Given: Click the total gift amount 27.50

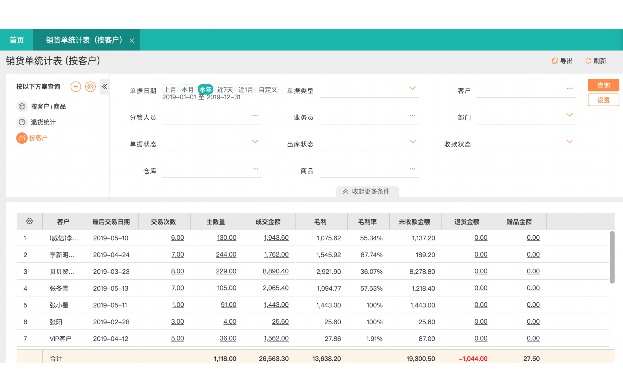Looking at the screenshot, I should tap(531, 359).
